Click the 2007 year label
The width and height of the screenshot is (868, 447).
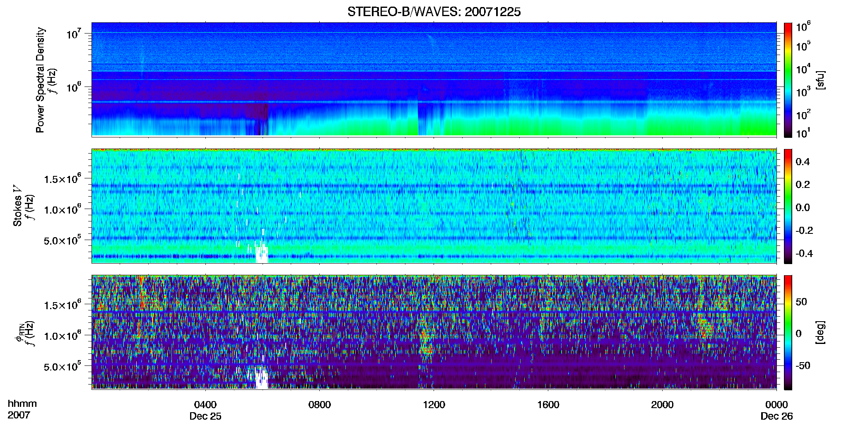[x=19, y=415]
